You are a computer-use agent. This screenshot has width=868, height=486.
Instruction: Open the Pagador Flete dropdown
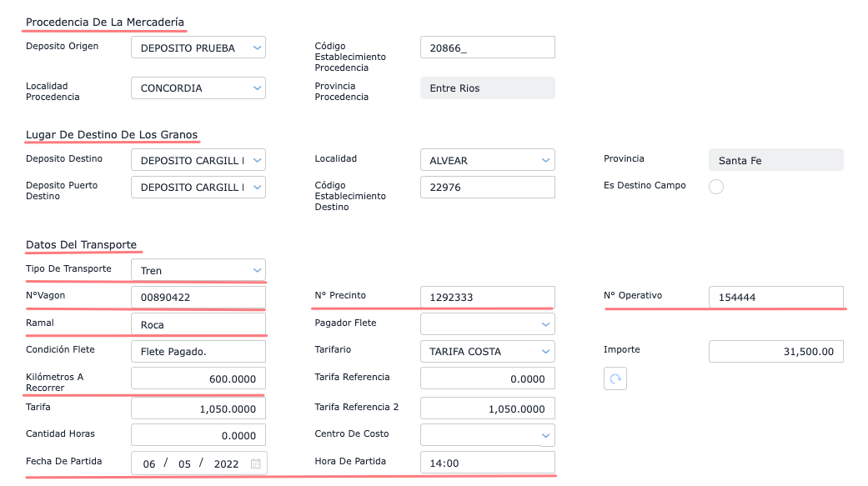tap(488, 323)
